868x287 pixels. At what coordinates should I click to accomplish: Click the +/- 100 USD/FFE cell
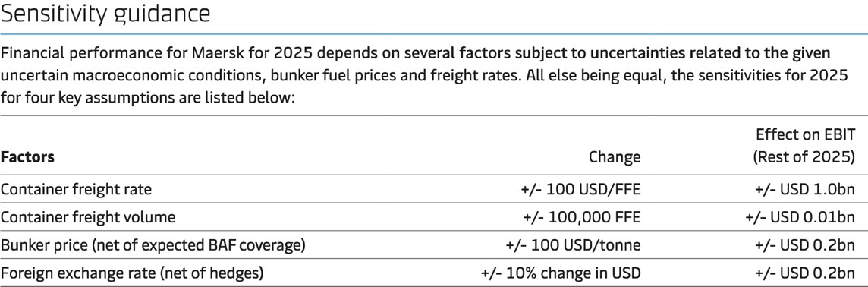tap(580, 190)
